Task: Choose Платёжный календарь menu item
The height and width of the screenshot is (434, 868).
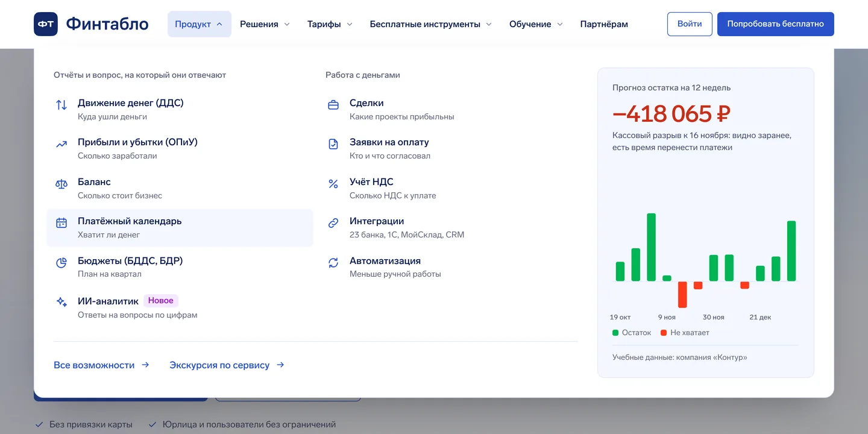Action: (x=180, y=228)
